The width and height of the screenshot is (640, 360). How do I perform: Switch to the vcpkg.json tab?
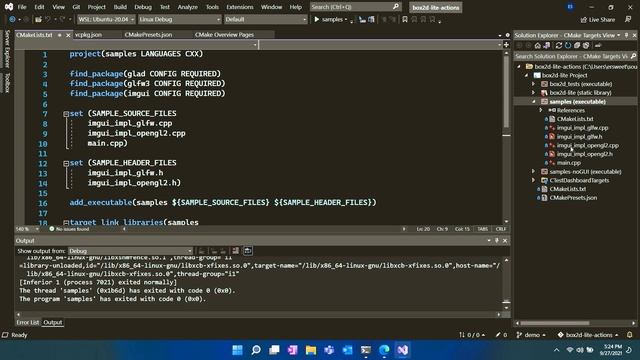(x=89, y=35)
